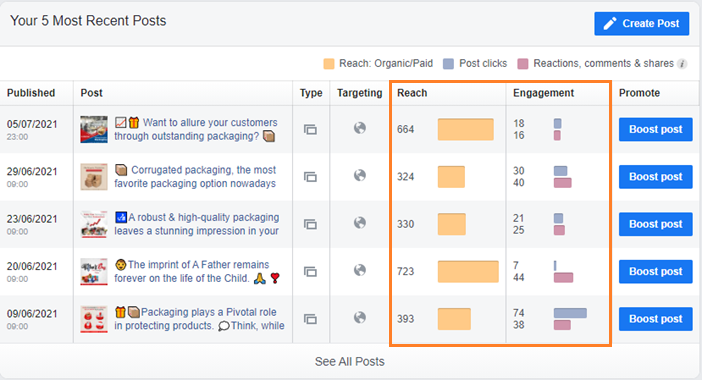Click the globe targeting icon for 05/07/2021 post
Image resolution: width=702 pixels, height=380 pixels.
(360, 128)
